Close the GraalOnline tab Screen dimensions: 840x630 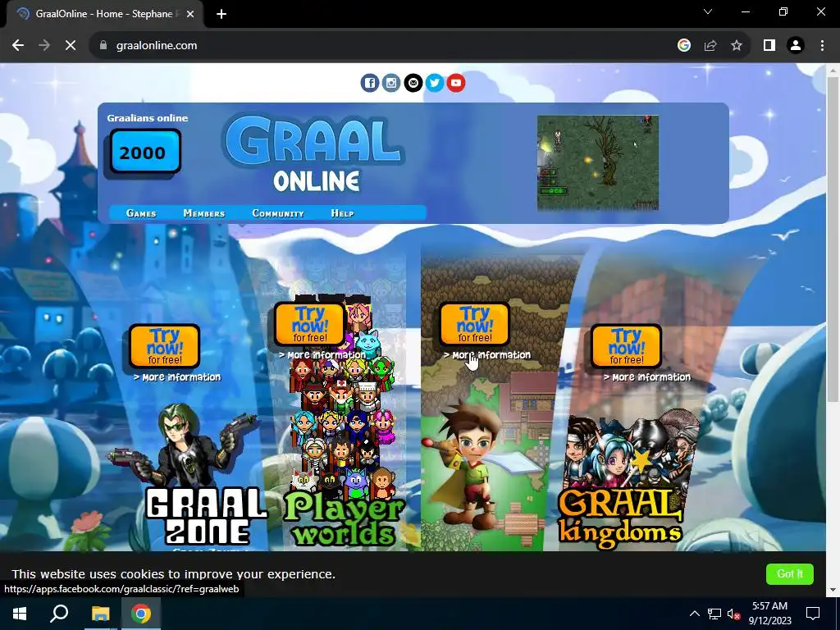190,14
